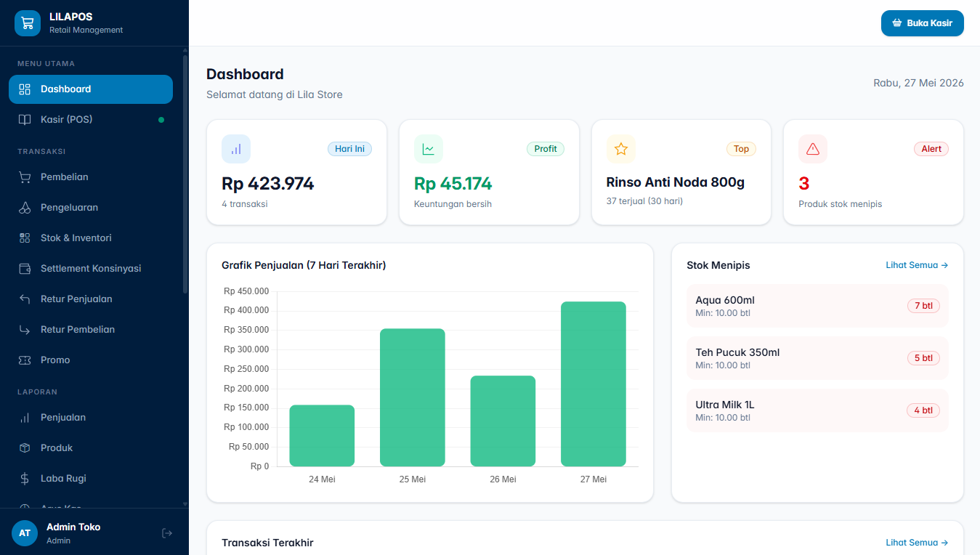
Task: Click Lihat Semua in Stok Menipis
Action: tap(917, 265)
